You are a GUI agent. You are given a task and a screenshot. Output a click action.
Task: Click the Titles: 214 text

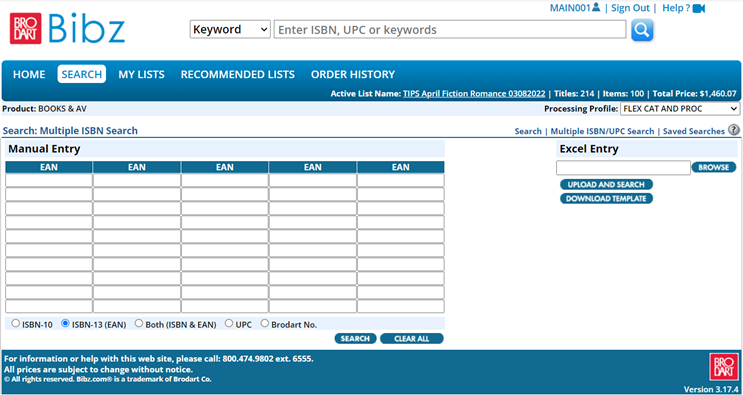click(x=574, y=94)
